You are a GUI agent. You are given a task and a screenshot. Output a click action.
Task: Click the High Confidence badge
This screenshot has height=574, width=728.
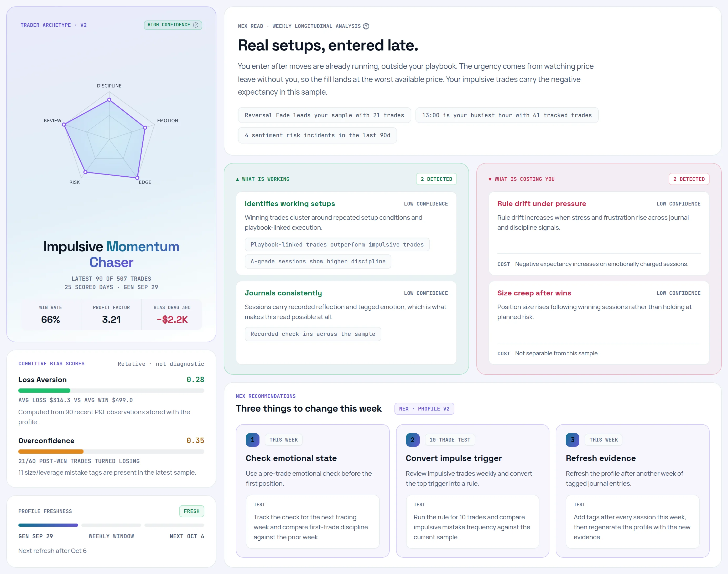[x=173, y=25]
